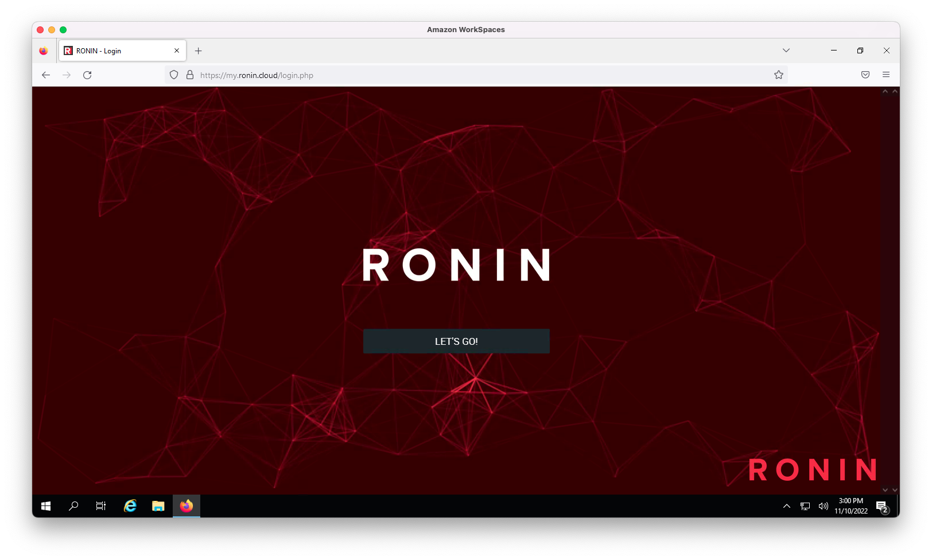Viewport: 932px width, 560px height.
Task: Click the LET'S GO! button
Action: (456, 341)
